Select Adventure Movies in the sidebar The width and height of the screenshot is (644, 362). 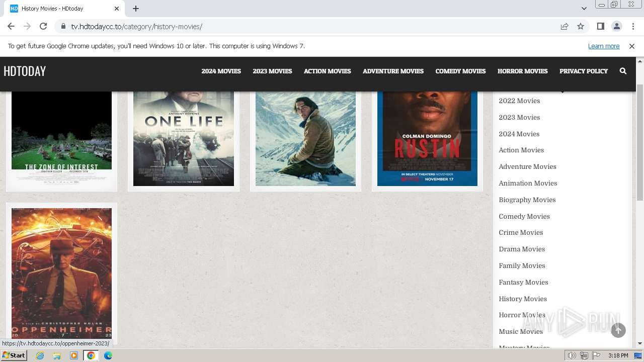(x=527, y=166)
